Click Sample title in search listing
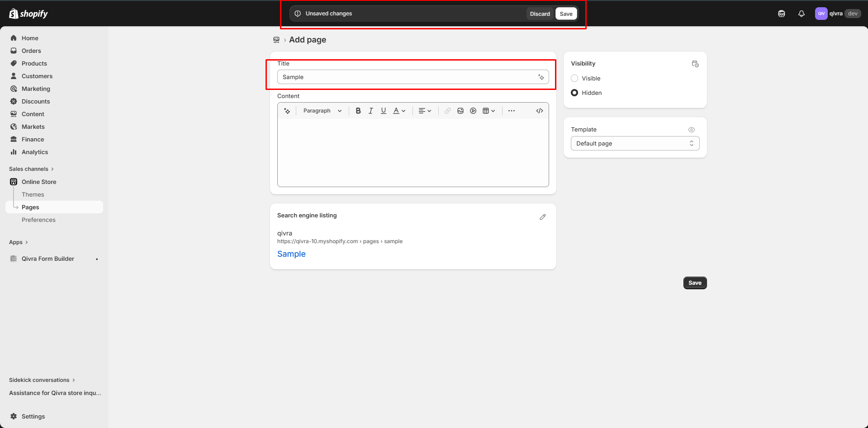This screenshot has height=428, width=868. tap(291, 254)
